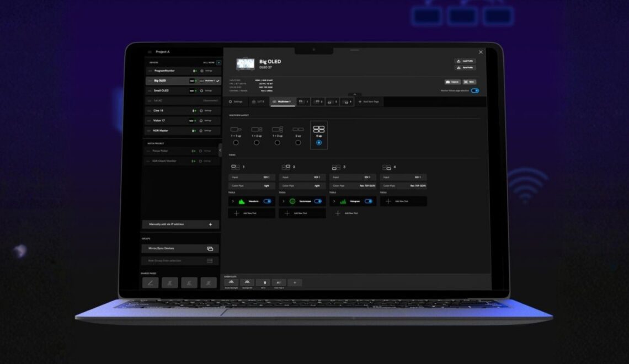The image size is (629, 364).
Task: Select ProgramMonitor device in list
Action: (x=183, y=71)
